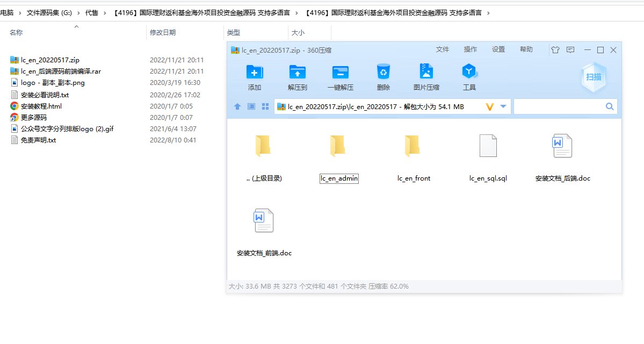Click the 扫描 scan badge icon

tap(593, 77)
